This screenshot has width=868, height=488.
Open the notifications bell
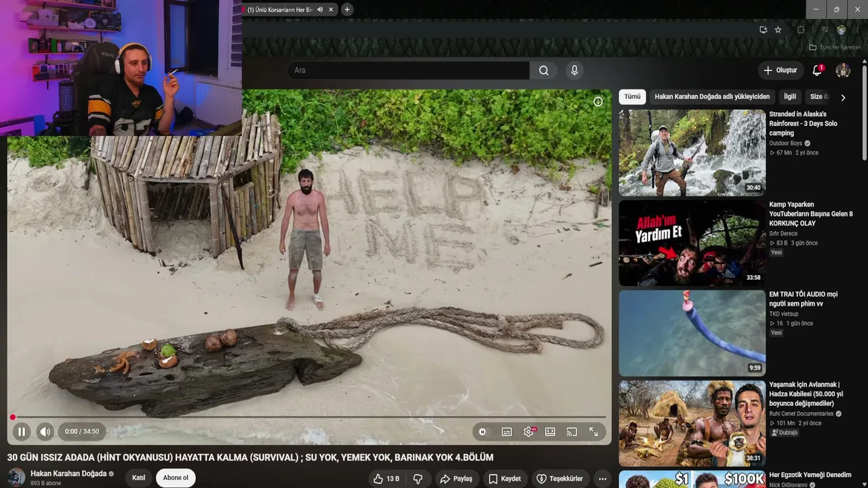pos(817,70)
